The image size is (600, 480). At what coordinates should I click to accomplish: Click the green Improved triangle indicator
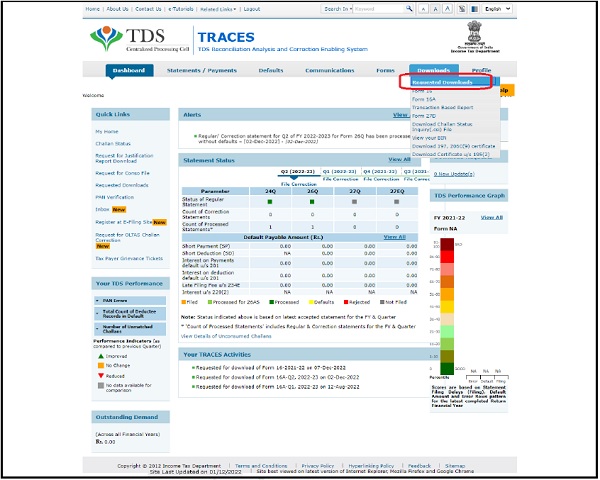(101, 356)
